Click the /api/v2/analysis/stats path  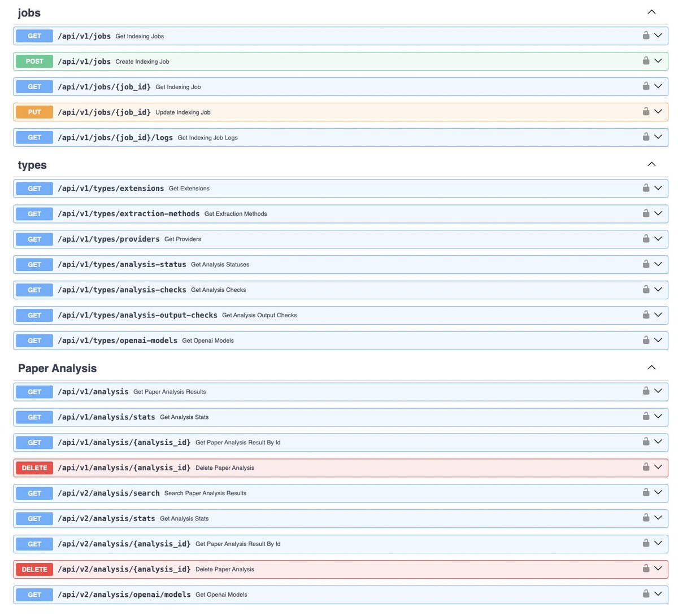click(x=106, y=519)
